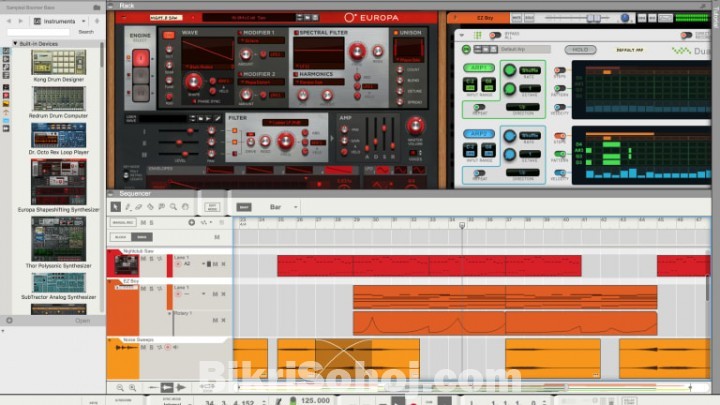
Task: Select the Magnify tool in Sequencer toolbar
Action: (x=173, y=207)
